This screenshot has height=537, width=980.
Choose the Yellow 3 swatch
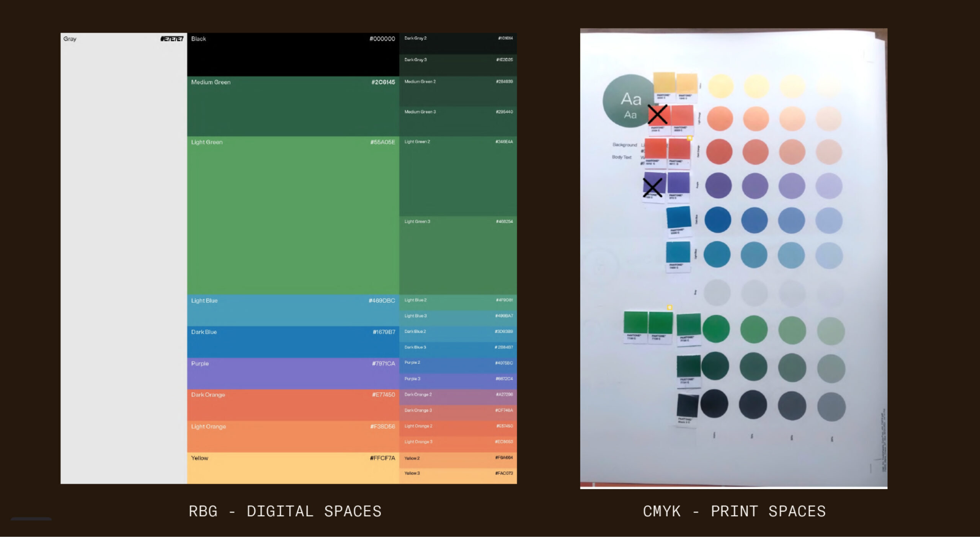[x=458, y=476]
